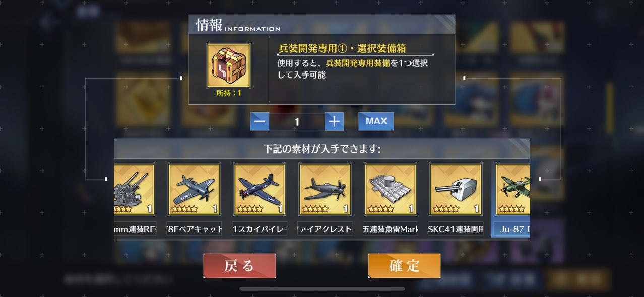Viewport: 644px width, 297px height.
Task: Select the Ju-87 dive bomber icon
Action: (x=512, y=189)
